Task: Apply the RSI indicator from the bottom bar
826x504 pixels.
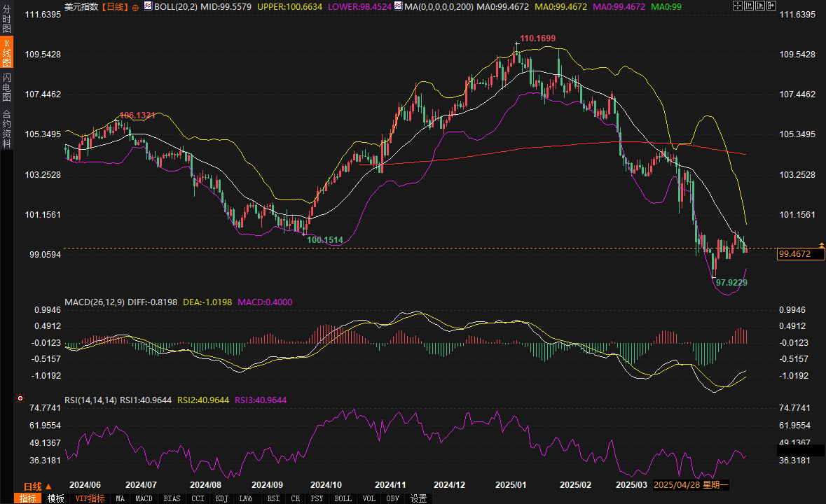Action: (273, 498)
